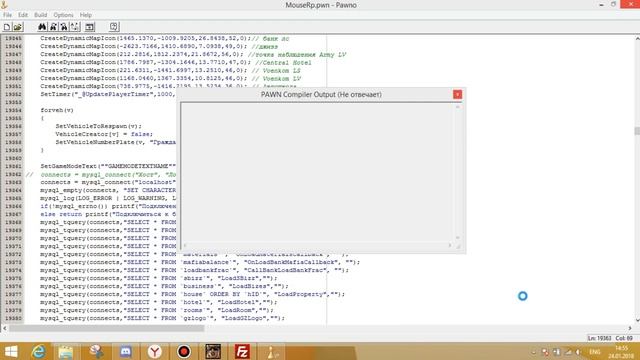Click the LoadProperty query line
Screen dimensions: 640x360
(192, 294)
